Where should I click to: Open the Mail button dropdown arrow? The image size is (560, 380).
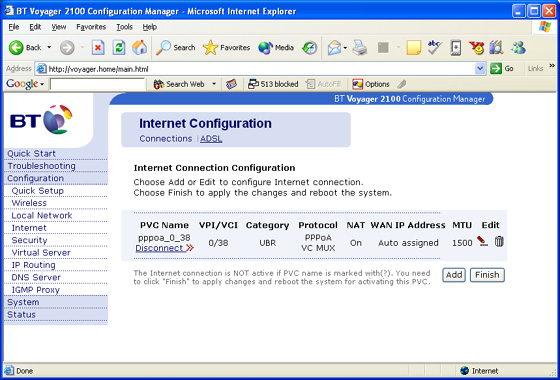[345, 48]
